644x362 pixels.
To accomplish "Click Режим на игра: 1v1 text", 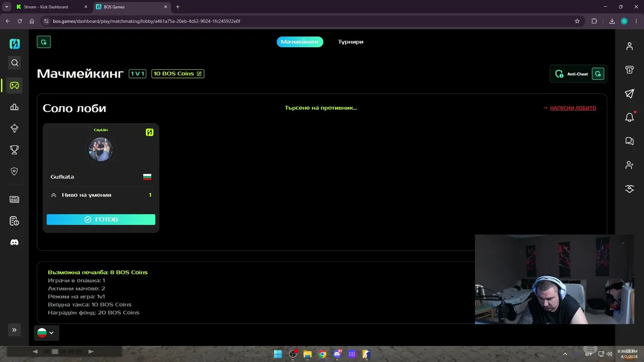I will (x=76, y=297).
